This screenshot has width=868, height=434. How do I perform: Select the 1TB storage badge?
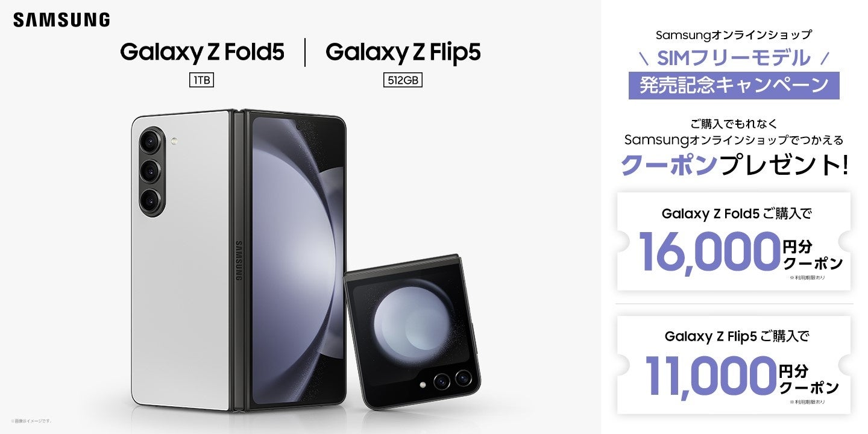coord(201,80)
